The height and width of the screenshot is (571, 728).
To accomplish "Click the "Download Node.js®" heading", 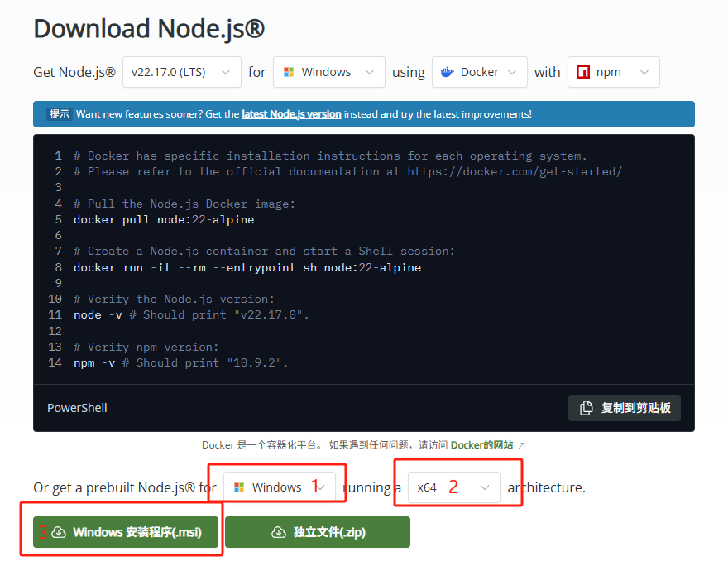I will (x=149, y=28).
